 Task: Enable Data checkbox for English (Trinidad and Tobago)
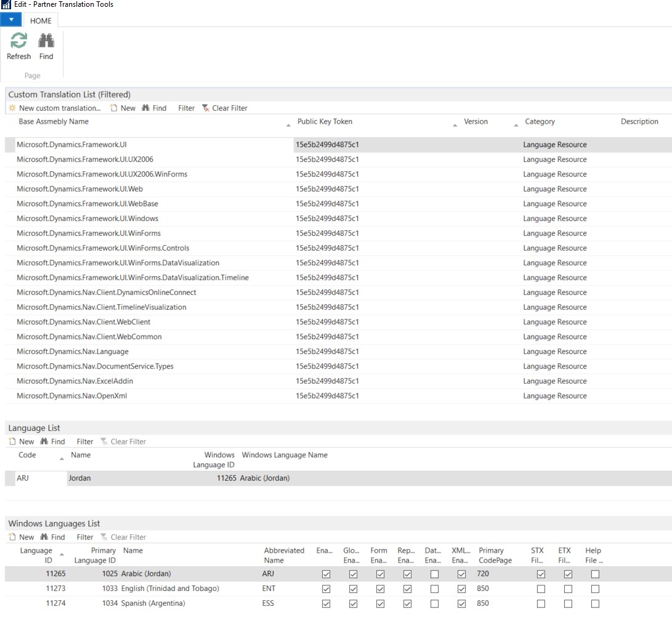434,589
